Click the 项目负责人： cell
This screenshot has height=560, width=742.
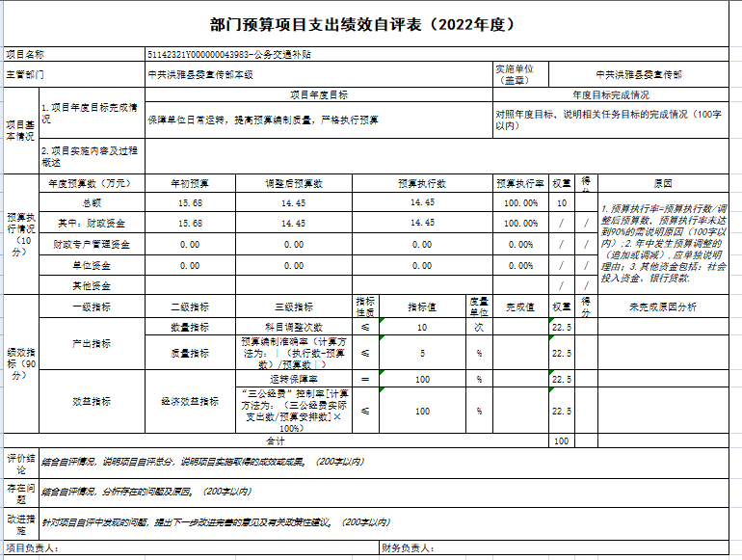(192, 547)
